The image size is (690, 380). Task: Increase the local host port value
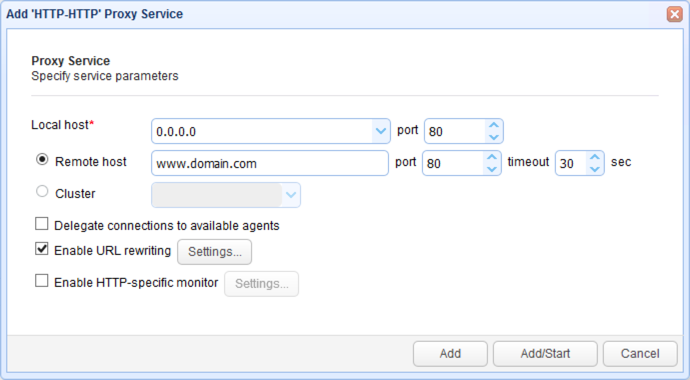point(494,125)
